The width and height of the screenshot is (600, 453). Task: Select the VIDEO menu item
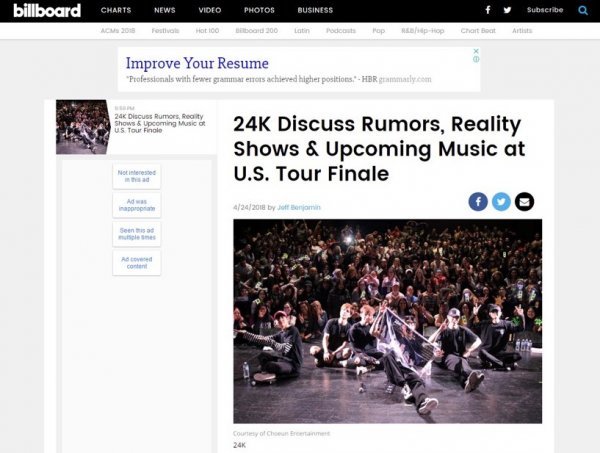coord(210,10)
